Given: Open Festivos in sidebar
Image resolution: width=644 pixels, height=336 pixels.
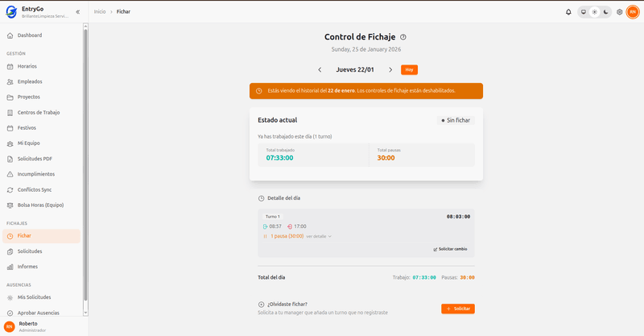Looking at the screenshot, I should tap(42, 128).
